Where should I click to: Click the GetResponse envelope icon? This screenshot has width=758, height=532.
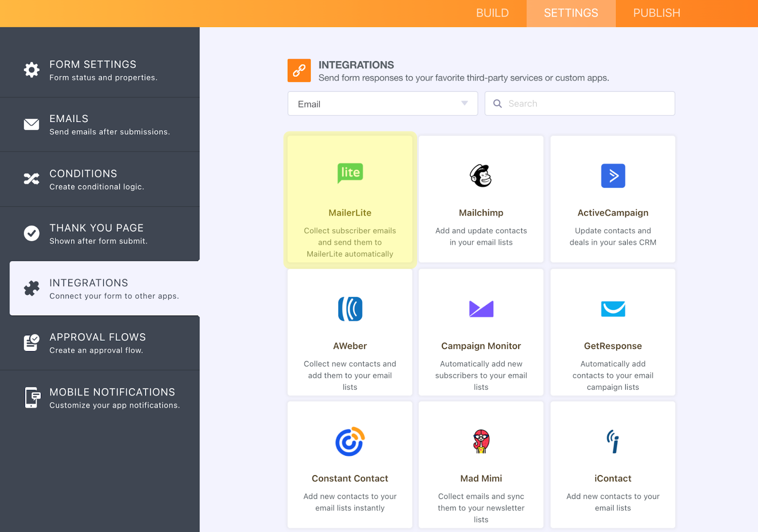[x=613, y=309]
